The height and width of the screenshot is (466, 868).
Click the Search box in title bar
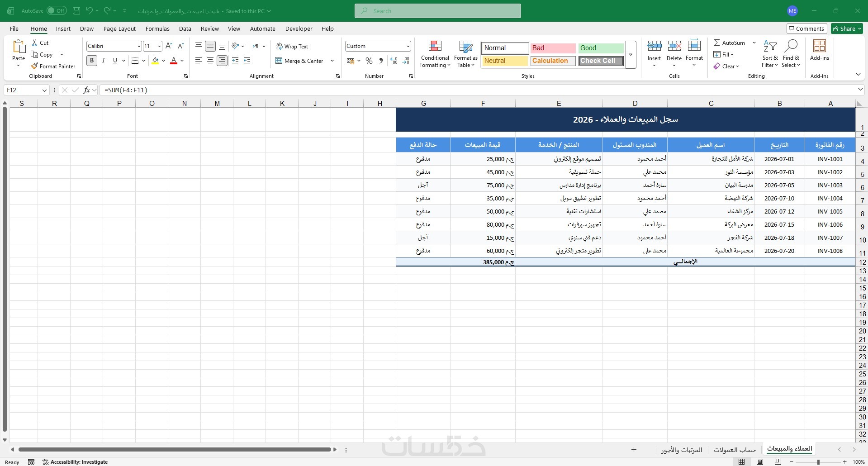click(x=437, y=11)
